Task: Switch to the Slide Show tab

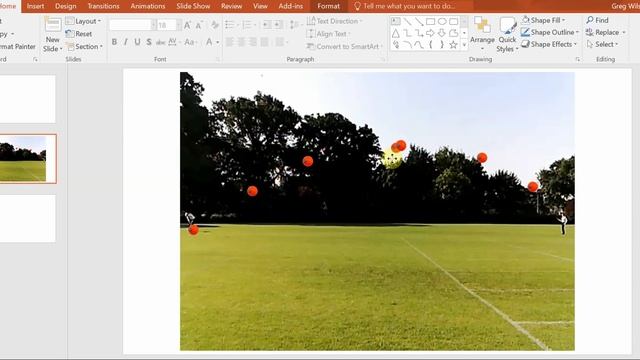Action: coord(193,6)
